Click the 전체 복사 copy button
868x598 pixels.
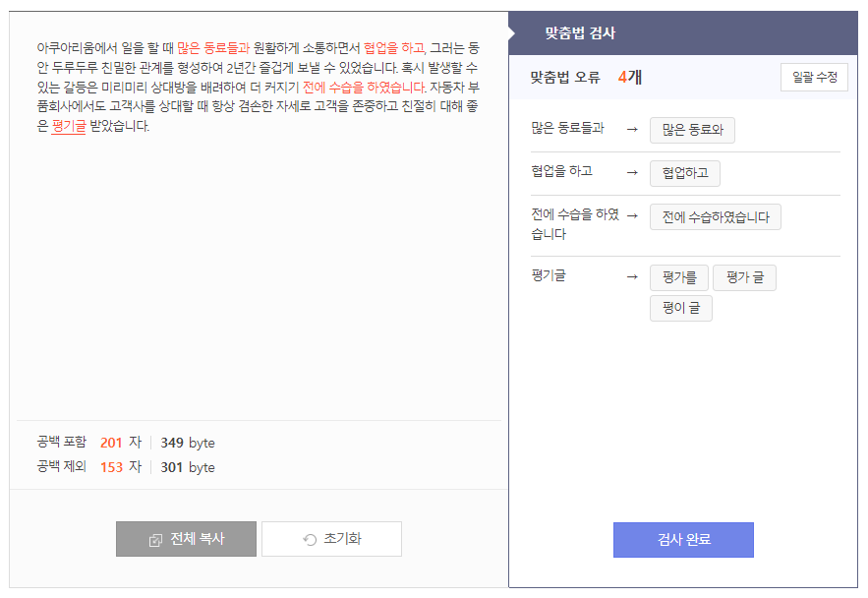click(x=186, y=539)
